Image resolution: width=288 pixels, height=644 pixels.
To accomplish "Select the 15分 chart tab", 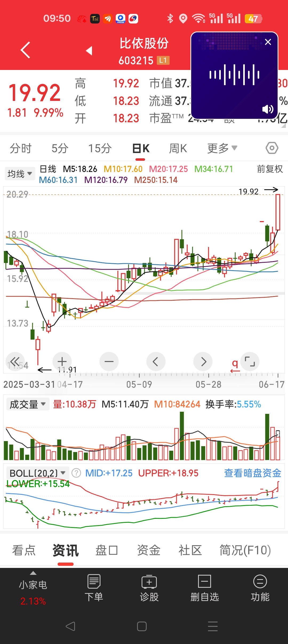I will tap(100, 148).
